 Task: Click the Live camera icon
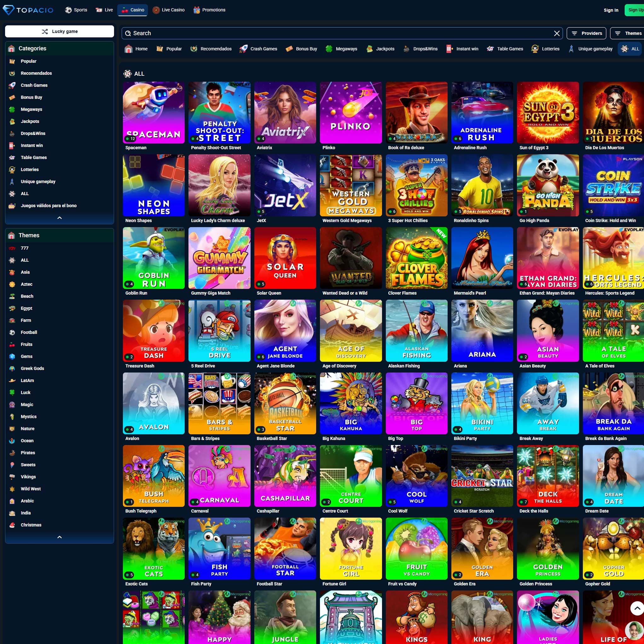[99, 10]
